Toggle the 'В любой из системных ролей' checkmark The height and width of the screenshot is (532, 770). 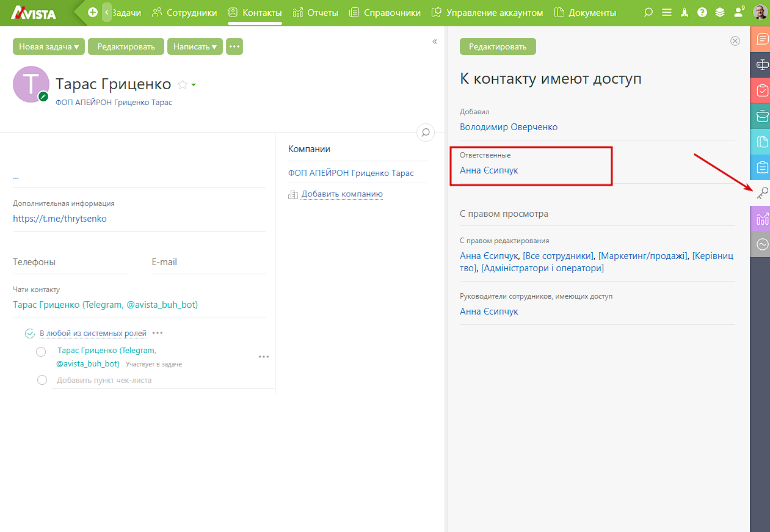click(x=29, y=333)
